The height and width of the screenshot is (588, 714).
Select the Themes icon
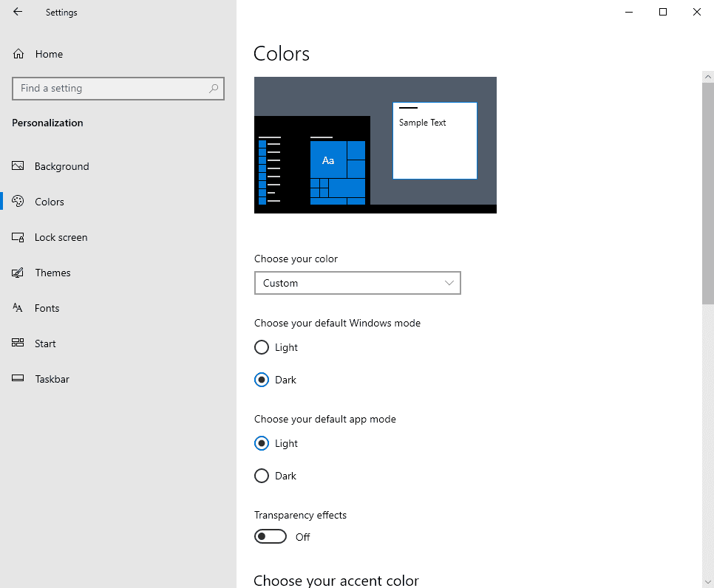click(x=18, y=273)
